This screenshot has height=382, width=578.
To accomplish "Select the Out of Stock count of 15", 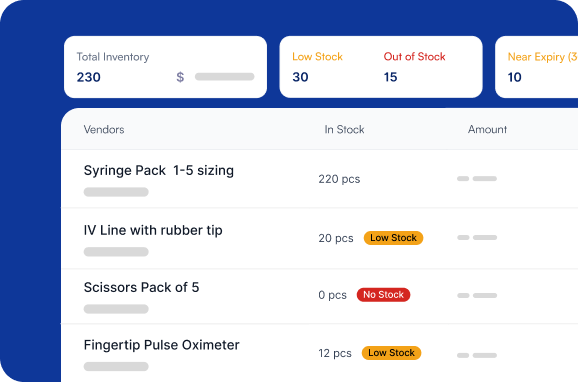I will (390, 77).
